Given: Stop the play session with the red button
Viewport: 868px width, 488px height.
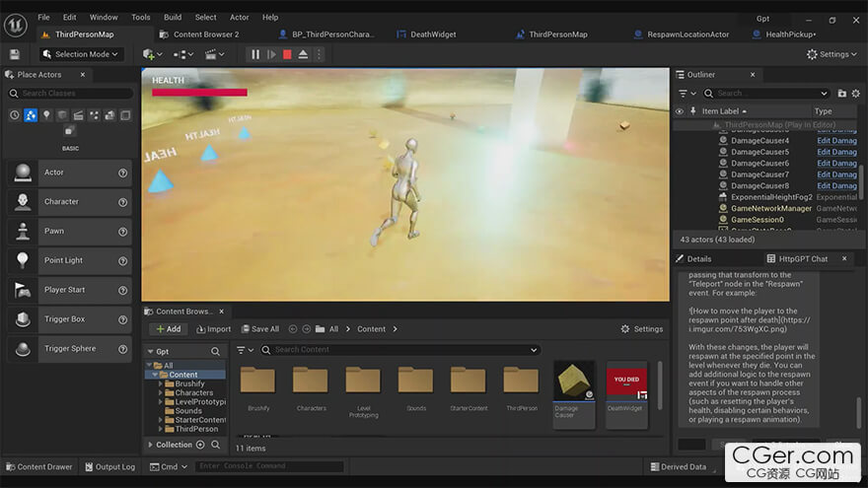Looking at the screenshot, I should point(287,54).
